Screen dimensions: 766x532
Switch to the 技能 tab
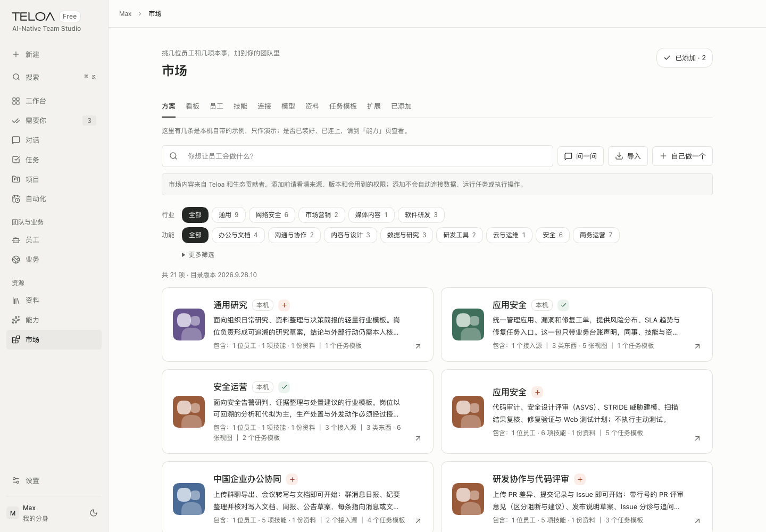(x=240, y=106)
